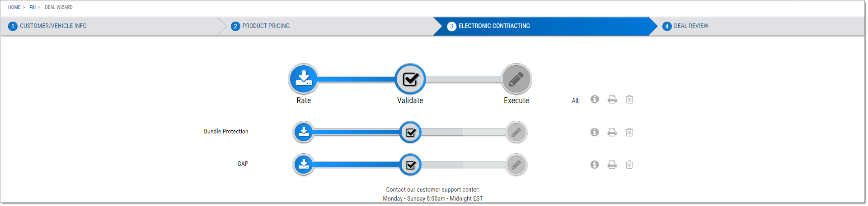
Task: Follow the HOME breadcrumb link
Action: (14, 7)
